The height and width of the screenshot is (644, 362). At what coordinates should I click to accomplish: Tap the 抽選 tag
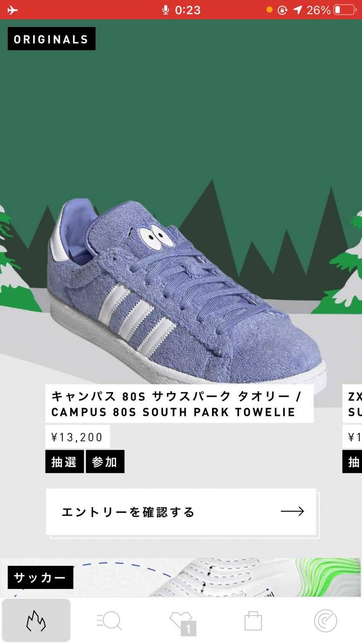[65, 462]
